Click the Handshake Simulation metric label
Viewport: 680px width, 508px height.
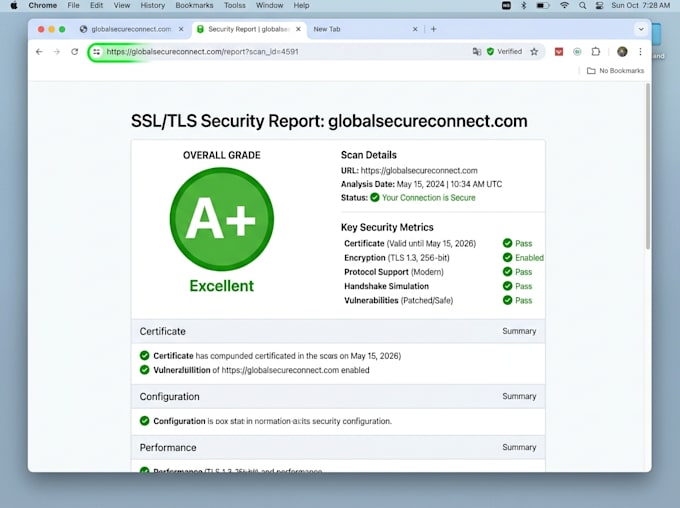pyautogui.click(x=386, y=286)
